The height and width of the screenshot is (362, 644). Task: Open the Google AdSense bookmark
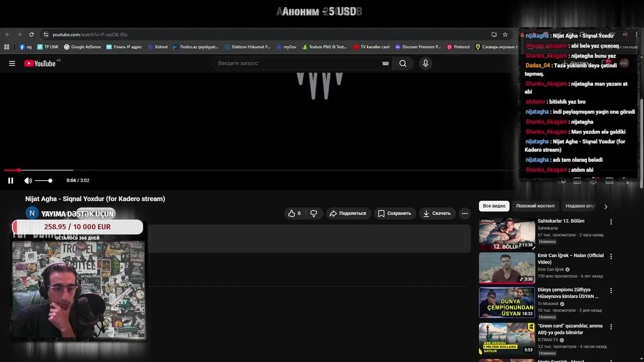pyautogui.click(x=82, y=47)
